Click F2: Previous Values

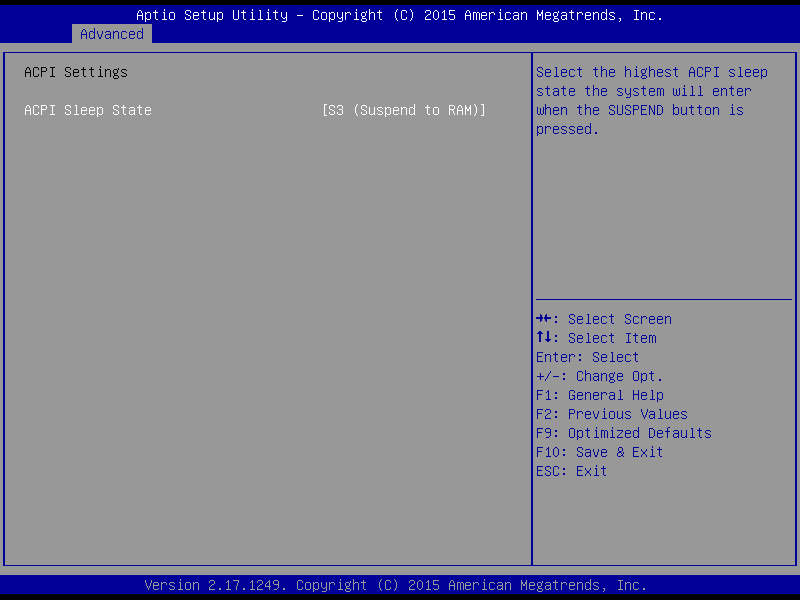611,414
